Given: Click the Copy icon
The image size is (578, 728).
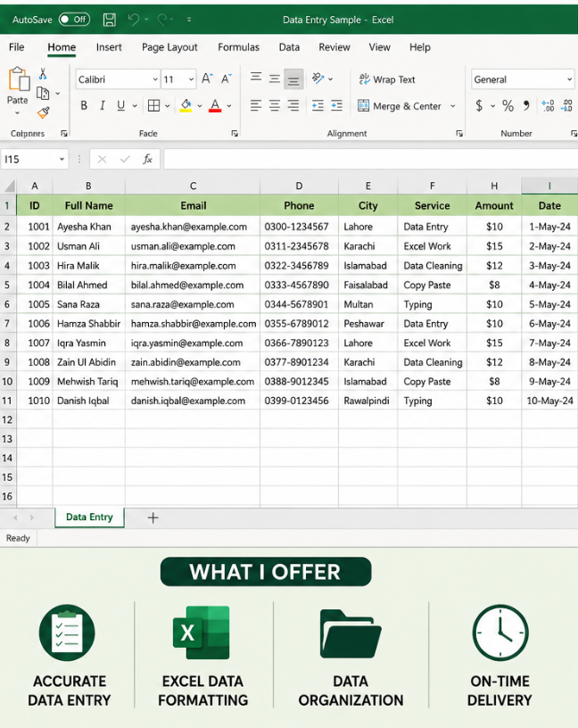Looking at the screenshot, I should click(43, 94).
